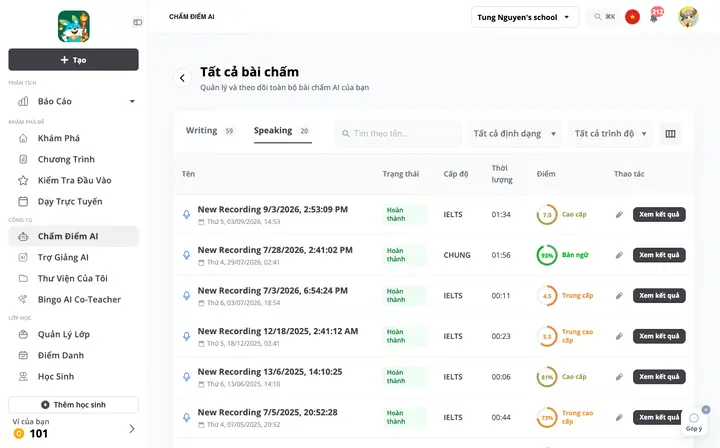Click the app mascot logo
This screenshot has width=720, height=448.
(73, 26)
